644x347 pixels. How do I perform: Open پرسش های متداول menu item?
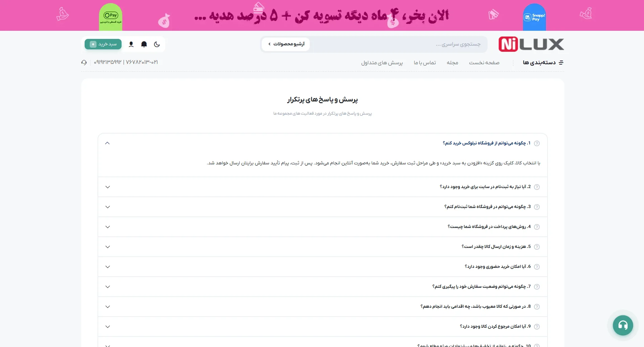pos(382,63)
